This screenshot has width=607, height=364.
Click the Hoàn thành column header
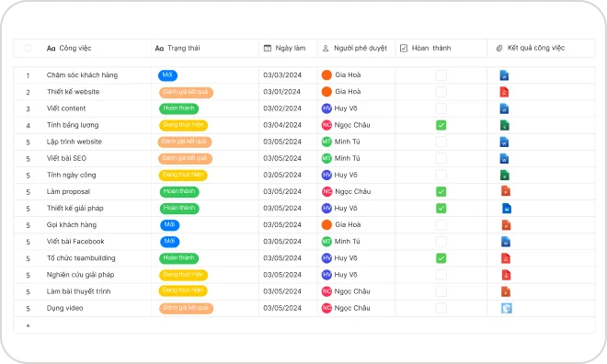441,49
